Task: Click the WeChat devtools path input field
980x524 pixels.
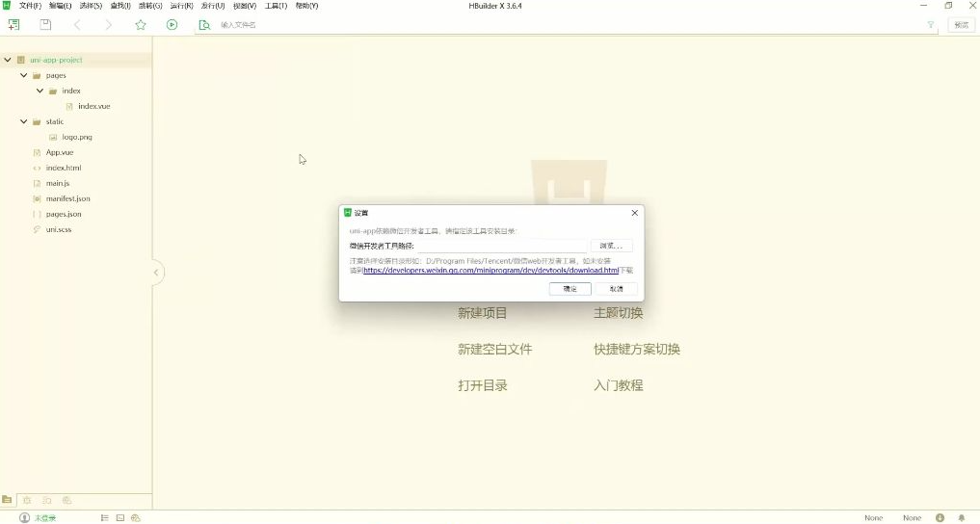Action: (502, 246)
